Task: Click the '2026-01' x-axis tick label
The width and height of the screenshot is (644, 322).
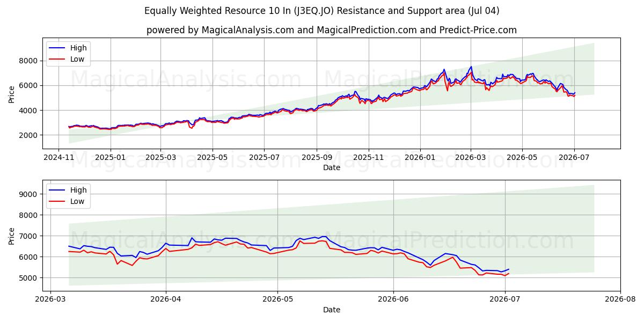Action: click(x=420, y=157)
